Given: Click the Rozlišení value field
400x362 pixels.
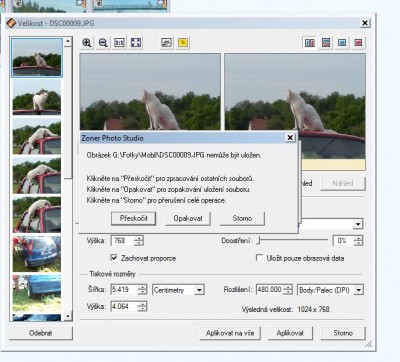Looking at the screenshot, I should (x=270, y=290).
